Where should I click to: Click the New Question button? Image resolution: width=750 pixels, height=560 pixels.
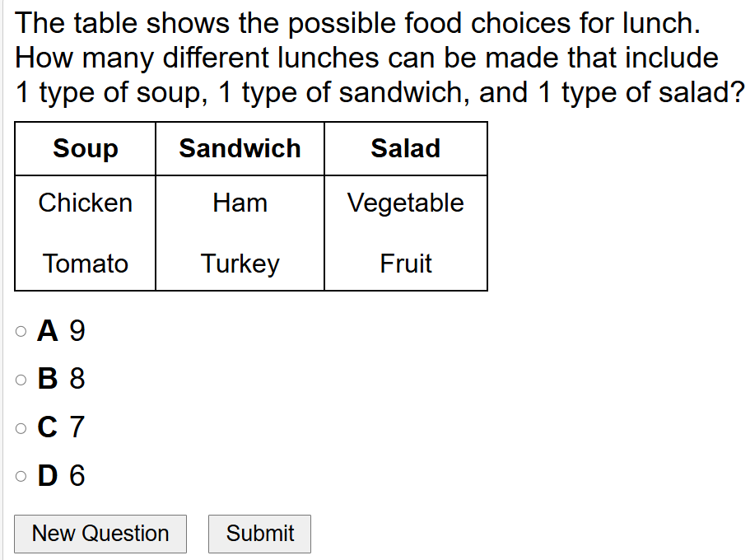click(x=100, y=534)
